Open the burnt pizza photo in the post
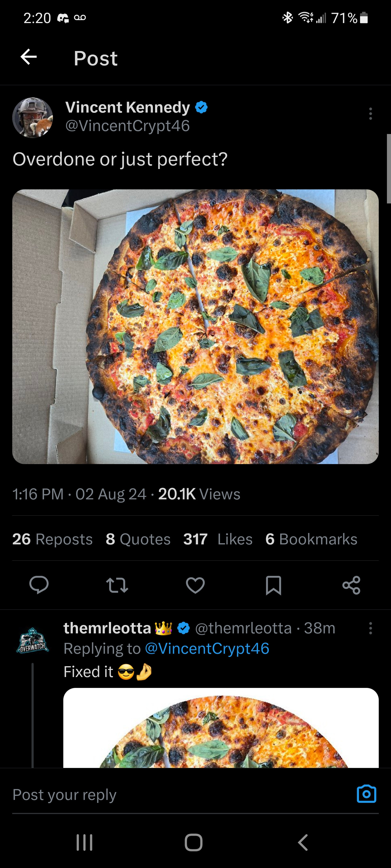Viewport: 391px width, 868px height. [195, 327]
